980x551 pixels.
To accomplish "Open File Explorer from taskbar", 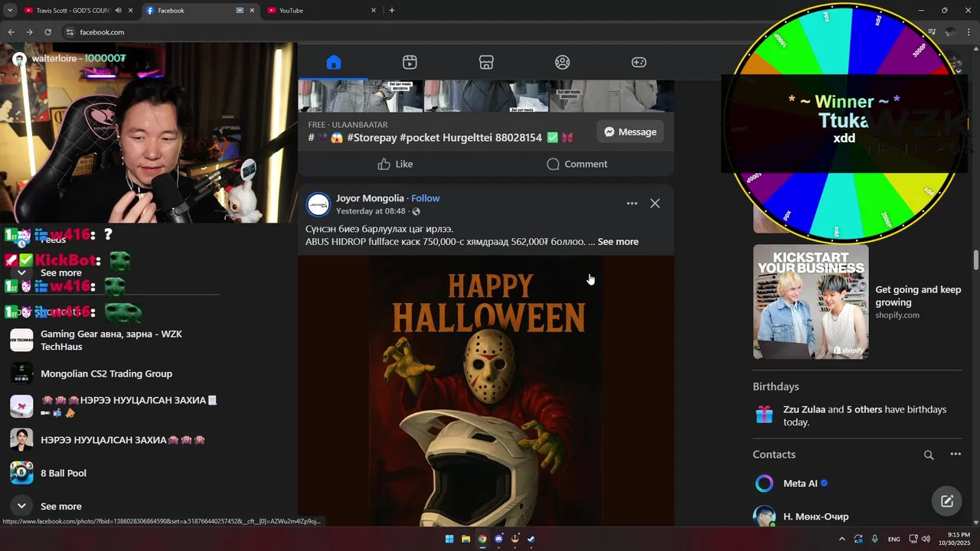I will 465,539.
